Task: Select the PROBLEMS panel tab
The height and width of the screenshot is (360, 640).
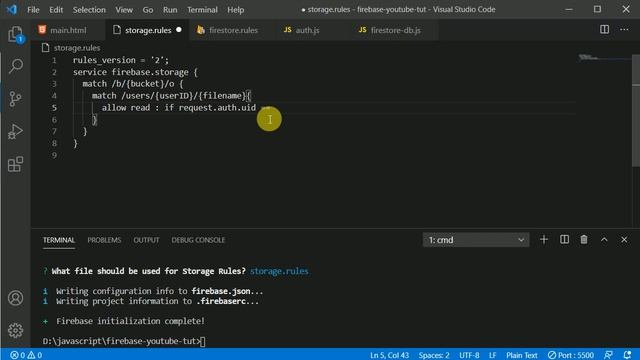Action: point(104,240)
